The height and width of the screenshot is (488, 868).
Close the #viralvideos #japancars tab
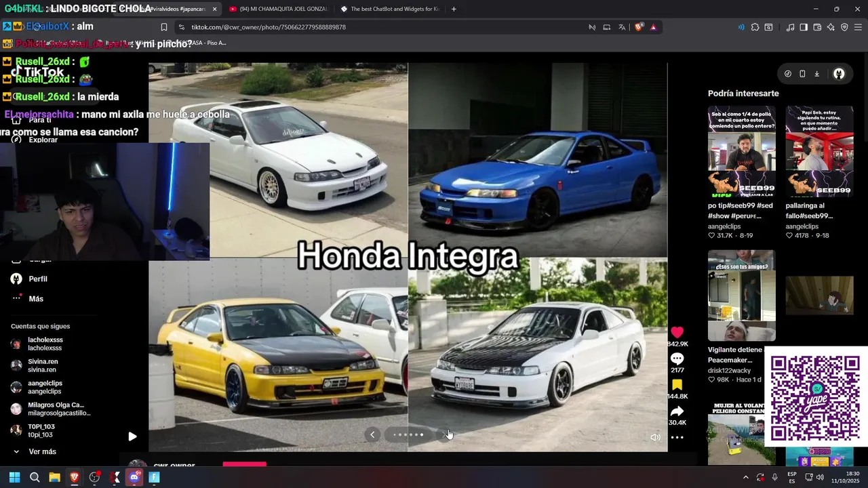point(214,9)
